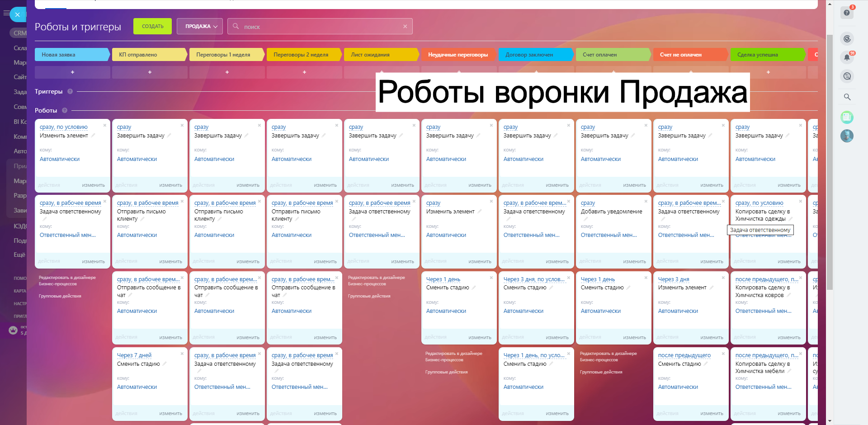Viewport: 868px width, 425px height.
Task: Open the hamburger menu in the left sidebar
Action: point(6,14)
